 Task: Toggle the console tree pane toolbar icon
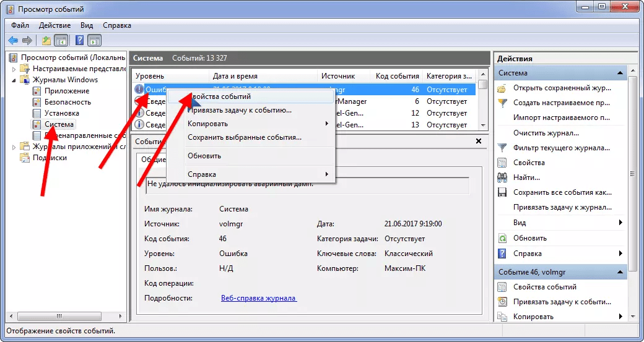point(61,40)
